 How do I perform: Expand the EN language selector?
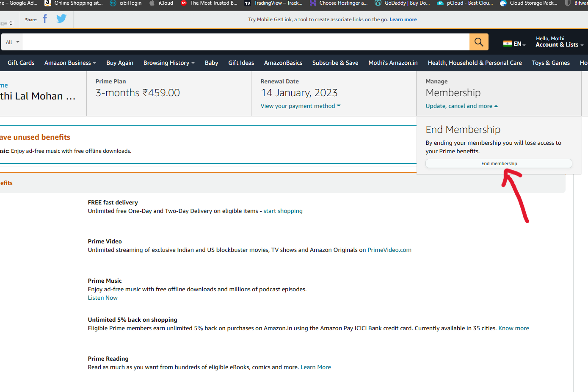[519, 44]
